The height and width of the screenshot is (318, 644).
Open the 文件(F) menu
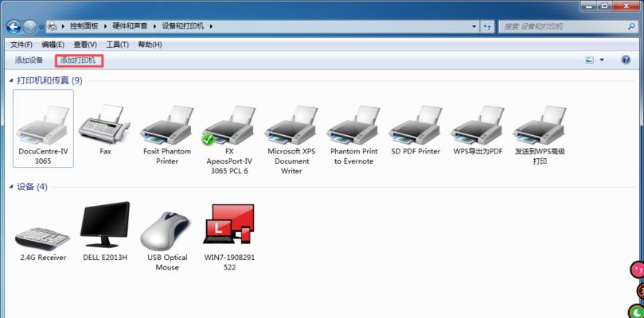21,45
